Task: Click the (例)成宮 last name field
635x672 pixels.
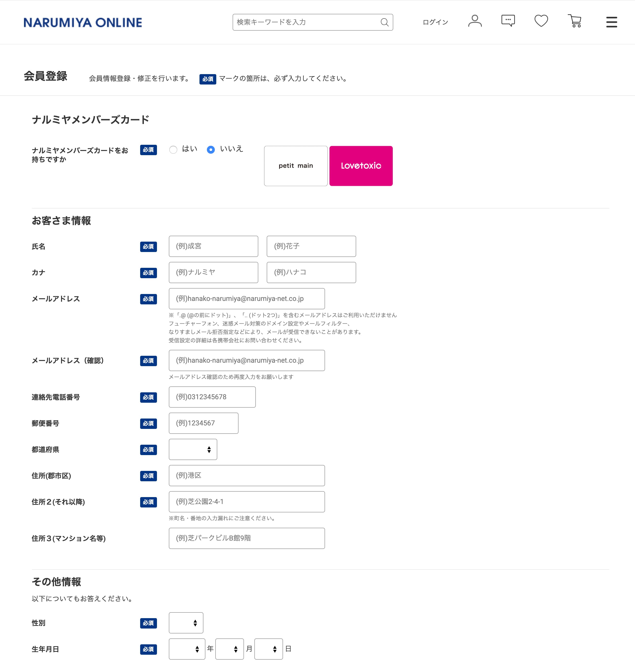Action: (x=213, y=246)
